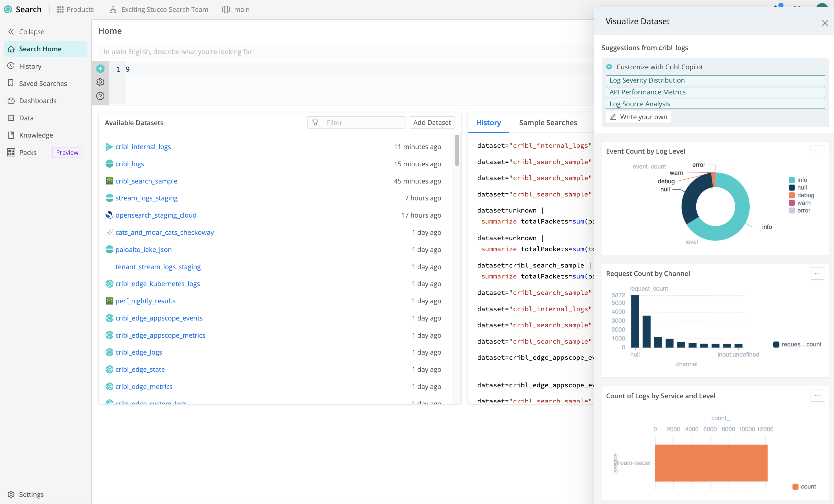
Task: Click the cribl_edge_logs dataset icon
Action: [x=109, y=352]
